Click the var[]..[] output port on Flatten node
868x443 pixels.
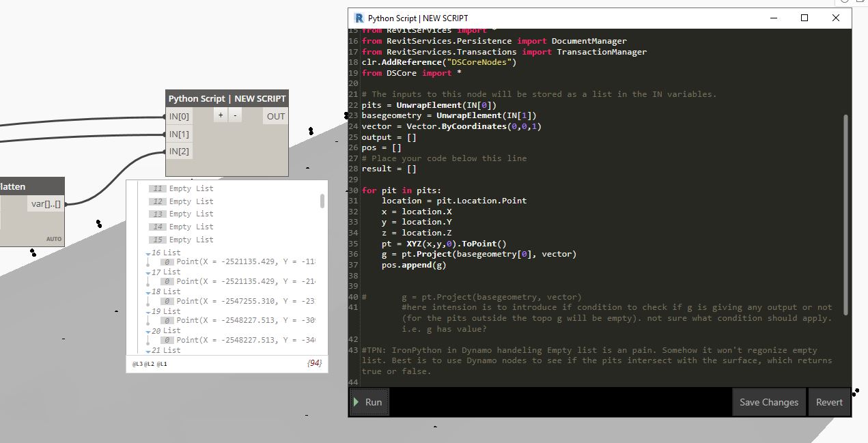(47, 203)
